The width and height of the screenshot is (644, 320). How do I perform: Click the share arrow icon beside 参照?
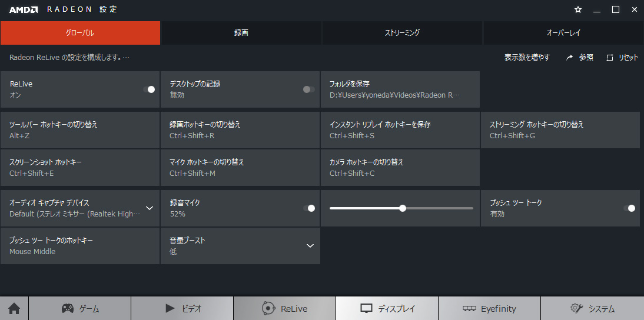pyautogui.click(x=570, y=58)
